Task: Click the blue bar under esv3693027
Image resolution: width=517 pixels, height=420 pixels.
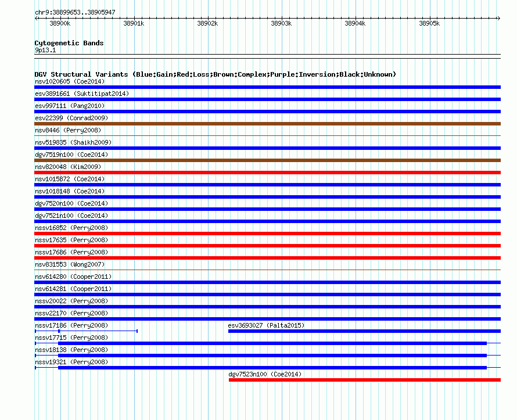Action: tap(364, 331)
